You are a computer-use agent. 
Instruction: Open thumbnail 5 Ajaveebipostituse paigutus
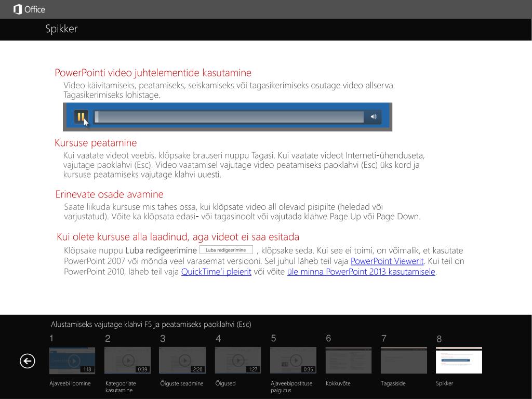pos(293,361)
